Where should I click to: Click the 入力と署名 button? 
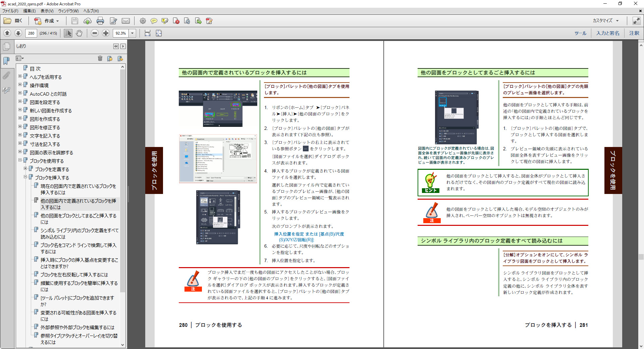click(x=607, y=33)
